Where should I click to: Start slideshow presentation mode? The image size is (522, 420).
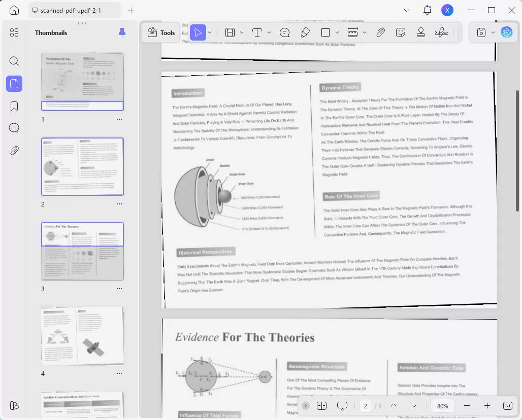click(342, 406)
